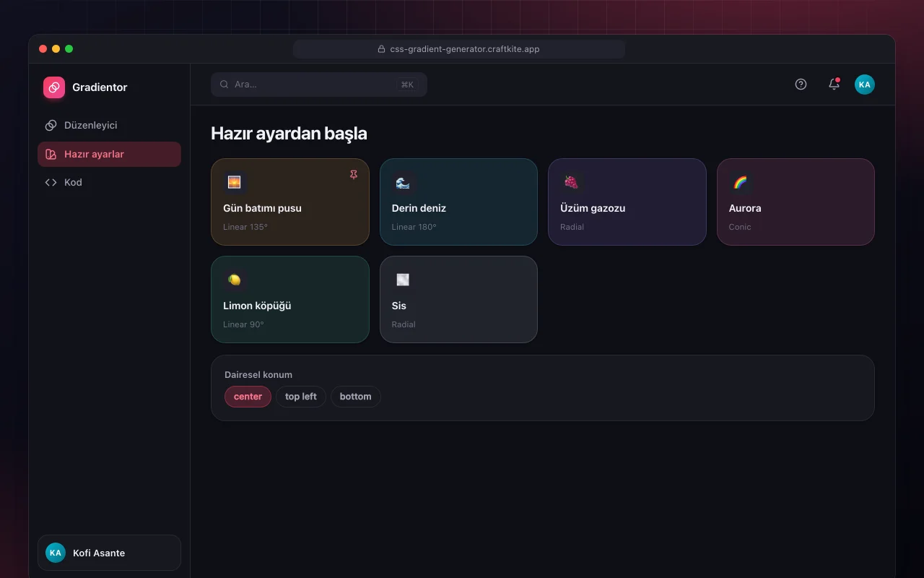Select center radial position chip
The width and height of the screenshot is (924, 578).
click(x=248, y=397)
